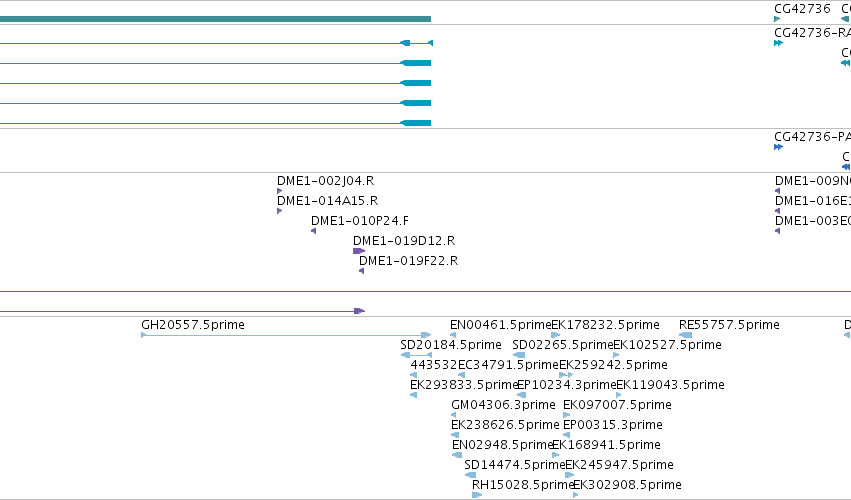Click the glyph beneath SD20184.5prime label

pos(416,355)
